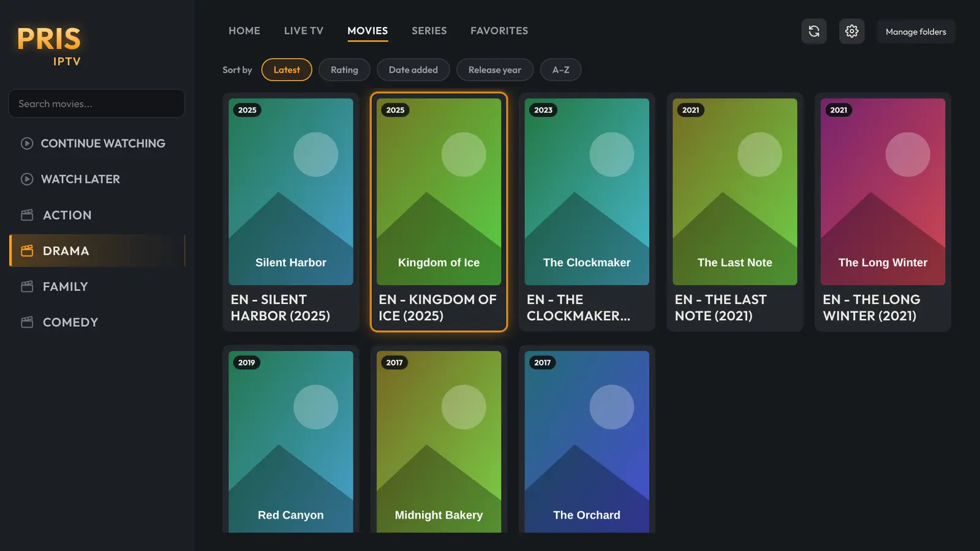The height and width of the screenshot is (551, 980).
Task: Sort movies by Rating
Action: click(344, 70)
